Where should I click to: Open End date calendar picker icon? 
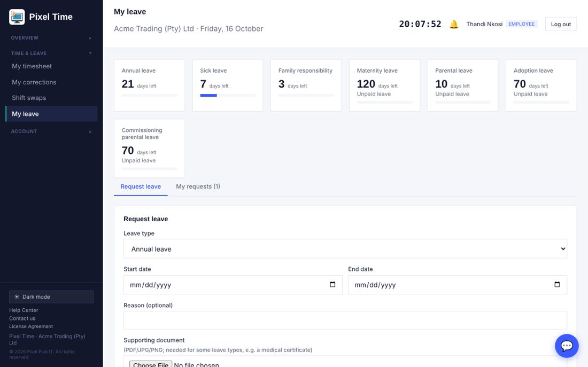click(557, 285)
